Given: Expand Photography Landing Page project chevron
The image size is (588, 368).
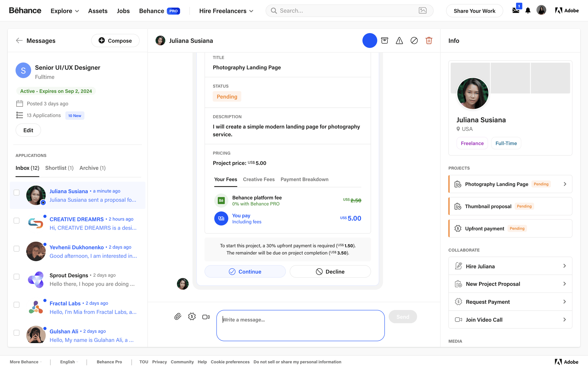Looking at the screenshot, I should coord(565,184).
